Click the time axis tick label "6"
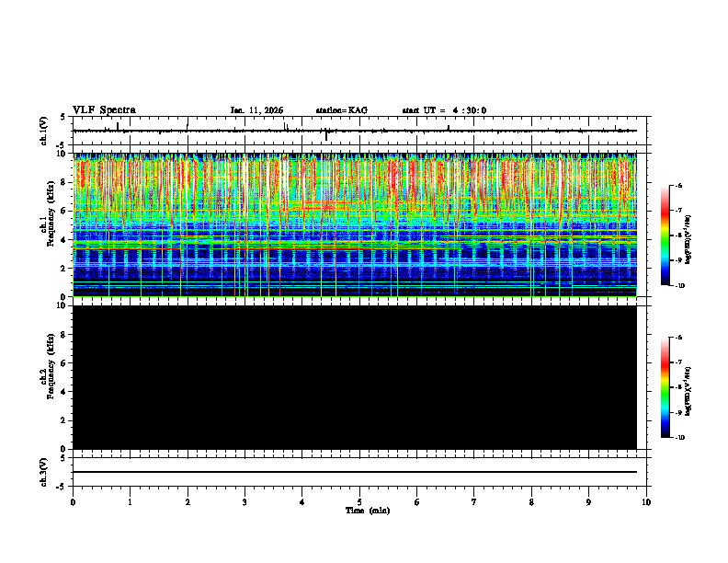Image resolution: width=728 pixels, height=563 pixels. coord(417,502)
